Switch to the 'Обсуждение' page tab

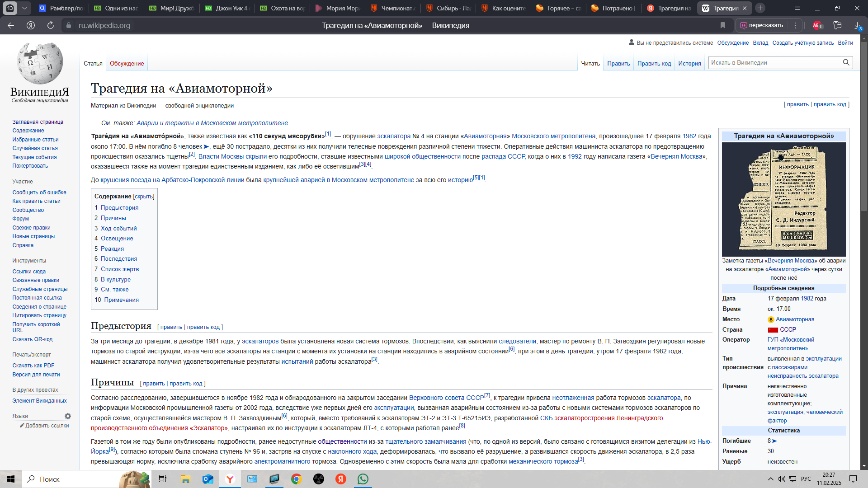click(x=127, y=64)
